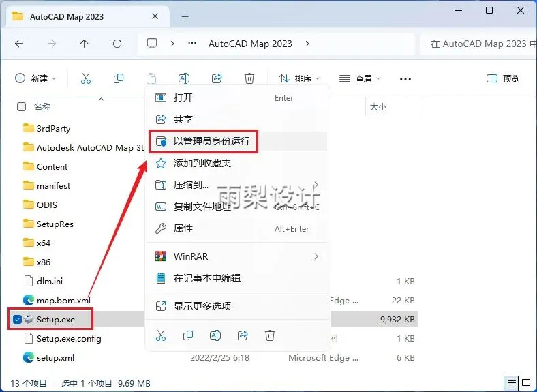Viewport: 537px width, 392px height.
Task: Go back with the left arrow
Action: [19, 44]
